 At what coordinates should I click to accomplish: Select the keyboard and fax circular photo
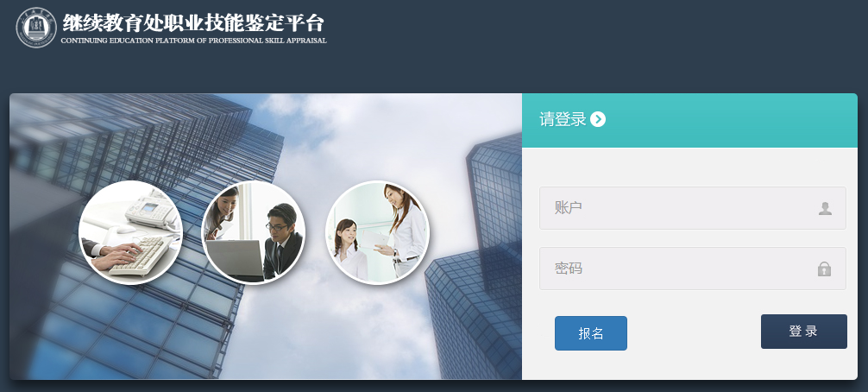130,232
